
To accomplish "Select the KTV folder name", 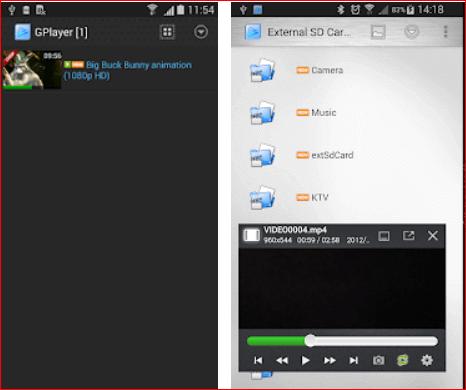I will click(320, 197).
